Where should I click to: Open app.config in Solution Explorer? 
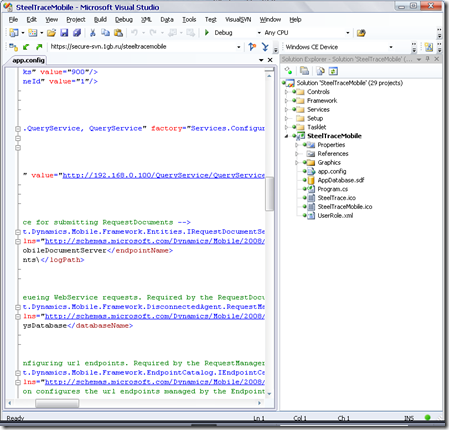click(x=332, y=171)
